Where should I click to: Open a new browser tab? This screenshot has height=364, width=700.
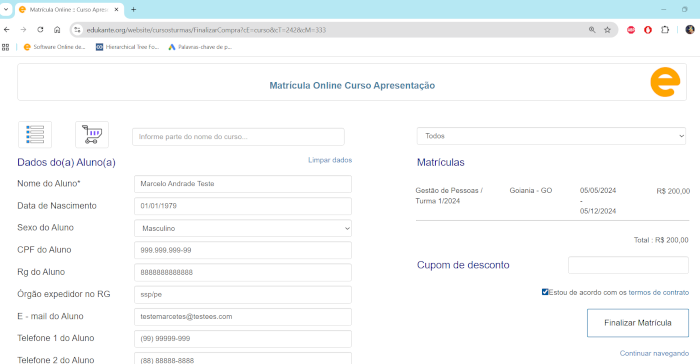133,9
